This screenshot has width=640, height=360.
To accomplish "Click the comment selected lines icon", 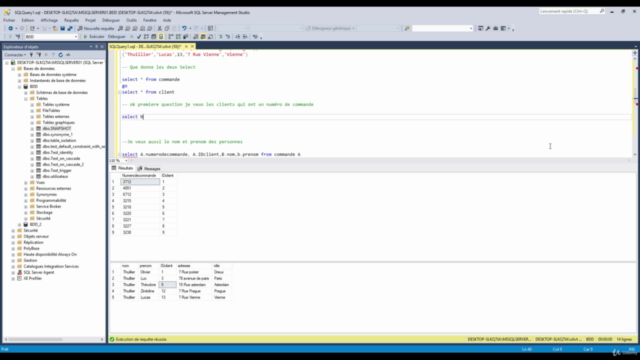I will click(x=220, y=37).
